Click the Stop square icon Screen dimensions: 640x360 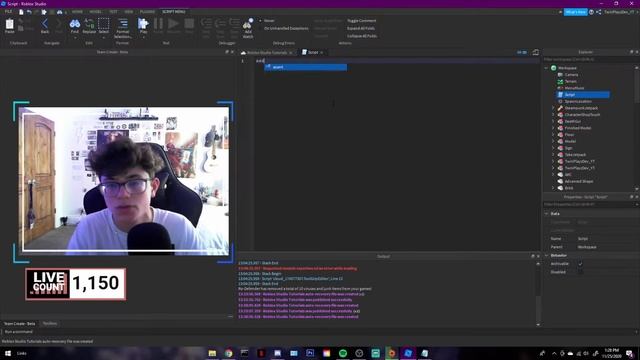189,24
